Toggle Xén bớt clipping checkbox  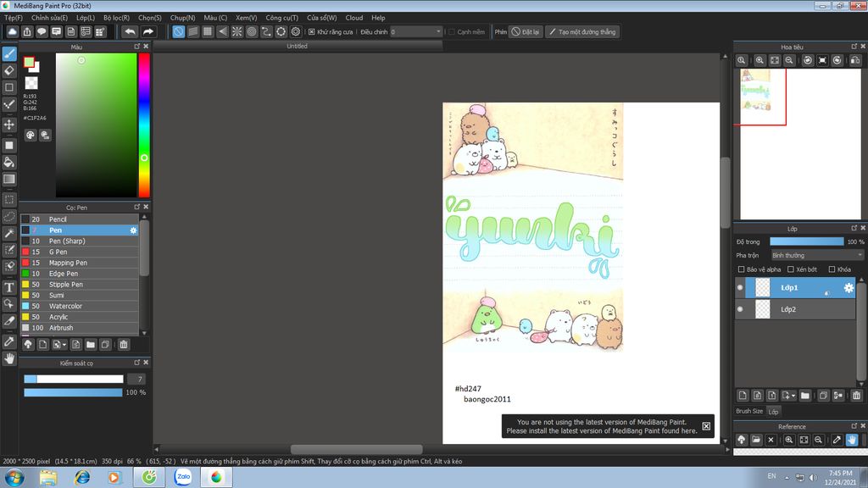(x=791, y=269)
